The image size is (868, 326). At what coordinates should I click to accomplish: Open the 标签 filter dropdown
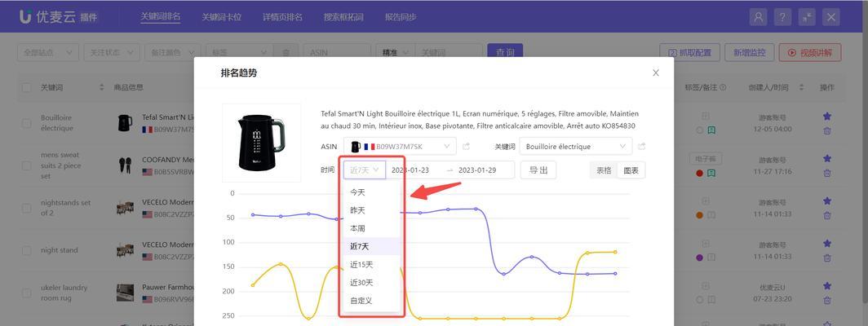click(x=240, y=53)
